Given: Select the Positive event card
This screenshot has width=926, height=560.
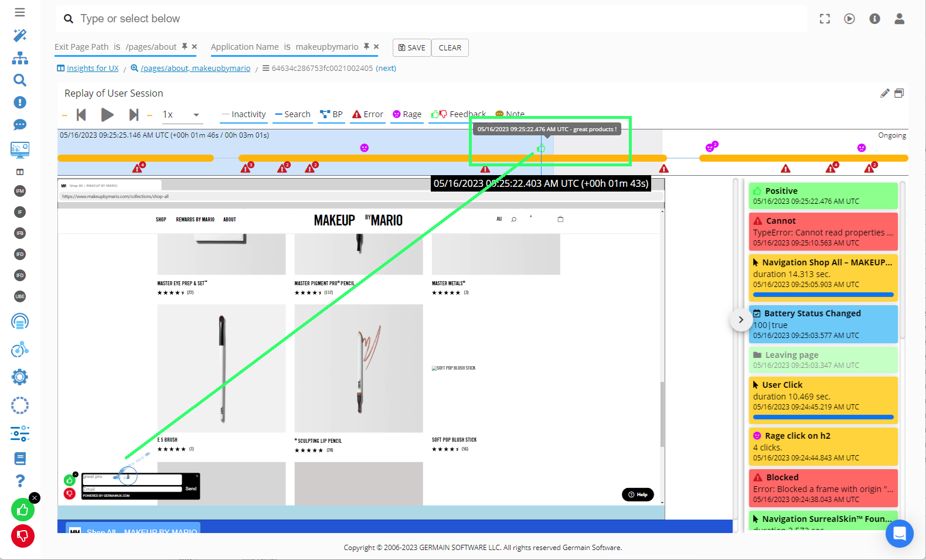Looking at the screenshot, I should (823, 196).
